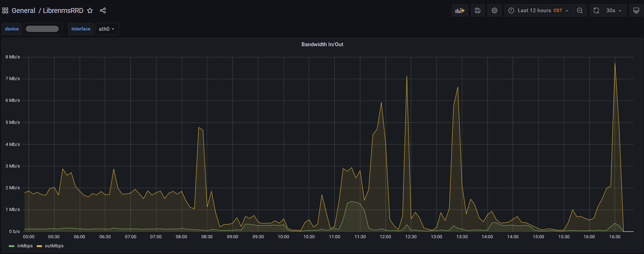Screen dimensions: 644x254
Task: Star the LibrenmsRRD dashboard
Action: coord(90,10)
